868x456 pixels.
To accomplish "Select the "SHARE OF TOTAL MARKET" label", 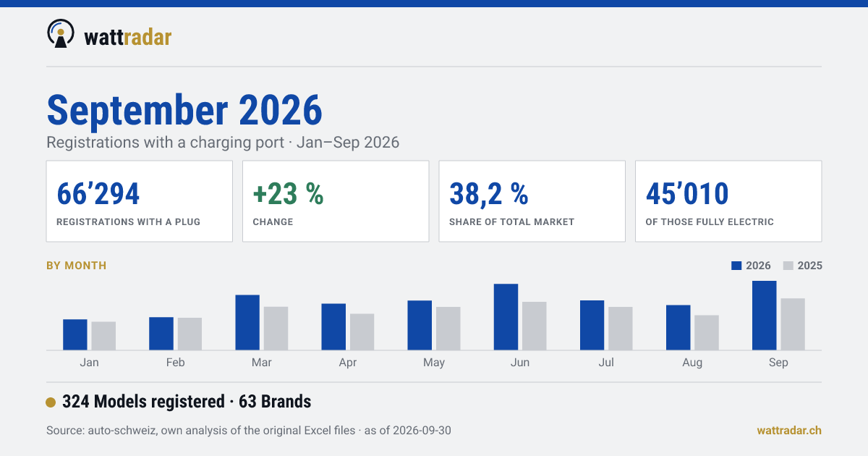I will [x=511, y=221].
